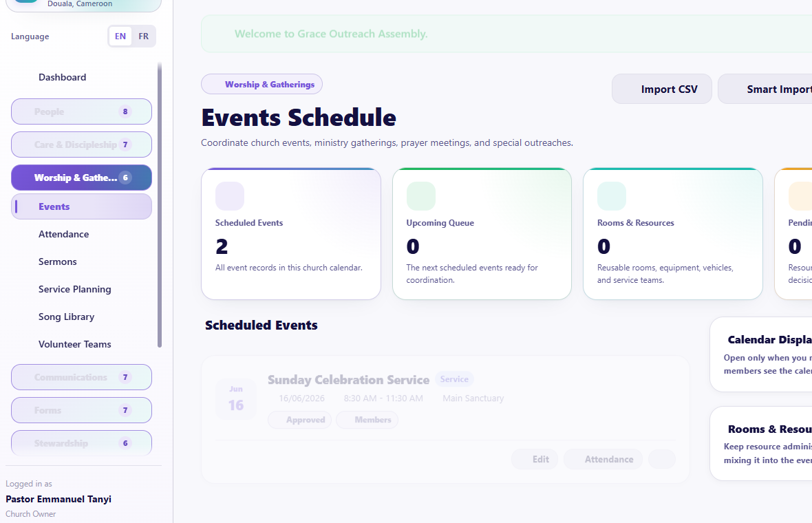Image resolution: width=812 pixels, height=523 pixels.
Task: Open Attendance for Sunday Celebration Service
Action: click(603, 459)
